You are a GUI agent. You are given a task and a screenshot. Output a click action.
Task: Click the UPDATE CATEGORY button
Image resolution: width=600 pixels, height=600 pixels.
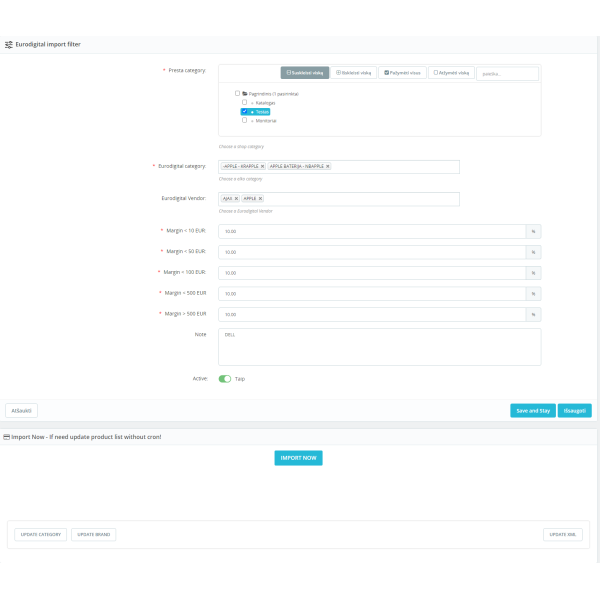(41, 535)
